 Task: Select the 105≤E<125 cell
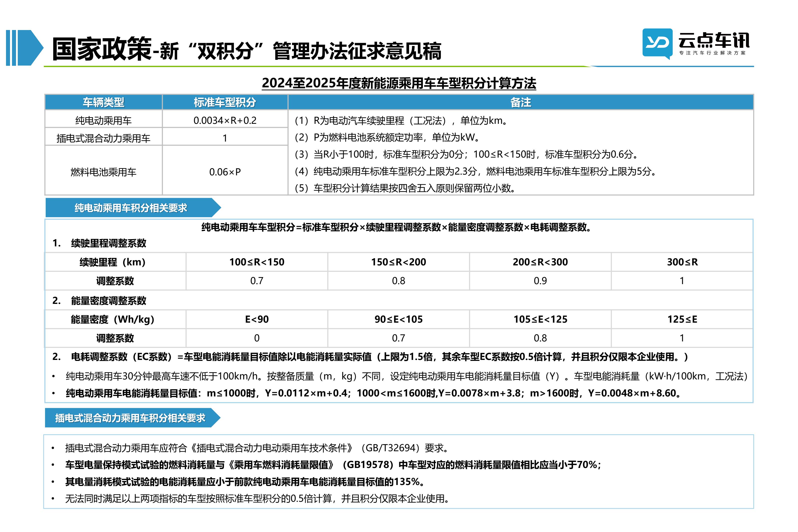point(540,319)
